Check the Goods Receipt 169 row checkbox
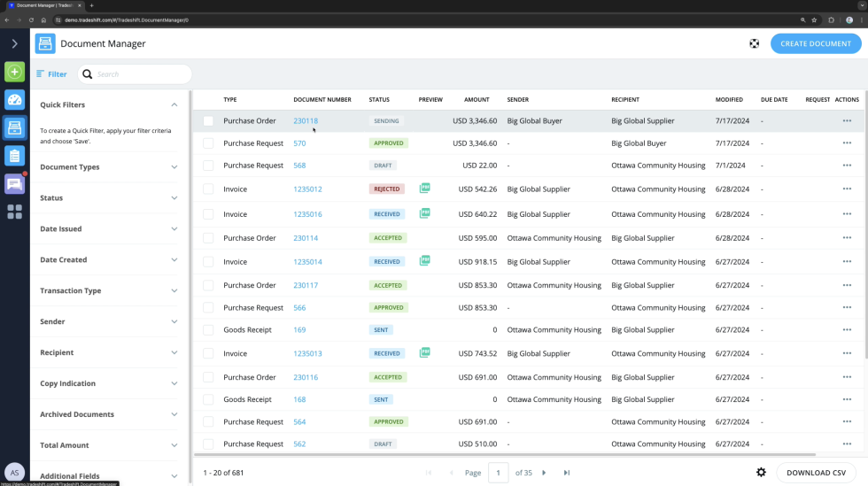Viewport: 868px width, 486px height. click(x=208, y=330)
